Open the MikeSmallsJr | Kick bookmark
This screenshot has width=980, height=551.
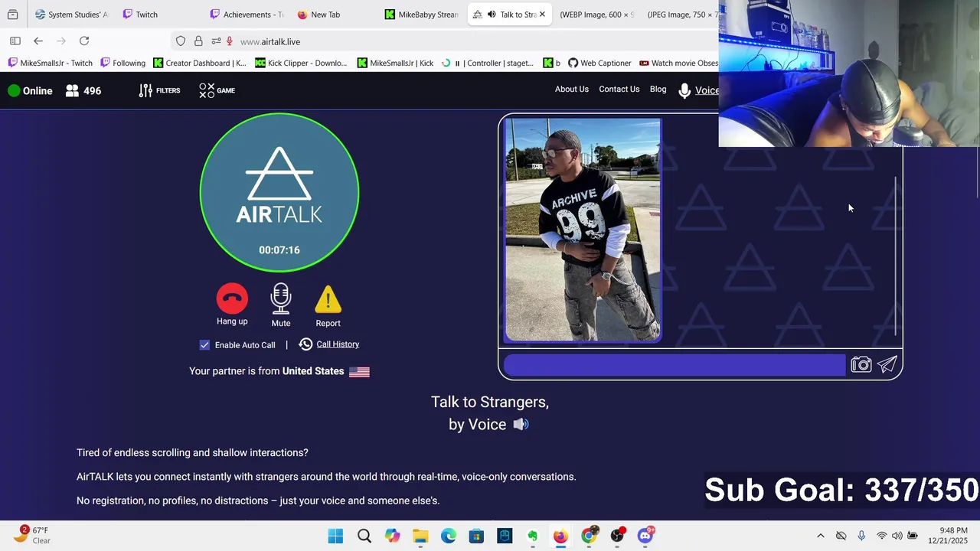(395, 64)
